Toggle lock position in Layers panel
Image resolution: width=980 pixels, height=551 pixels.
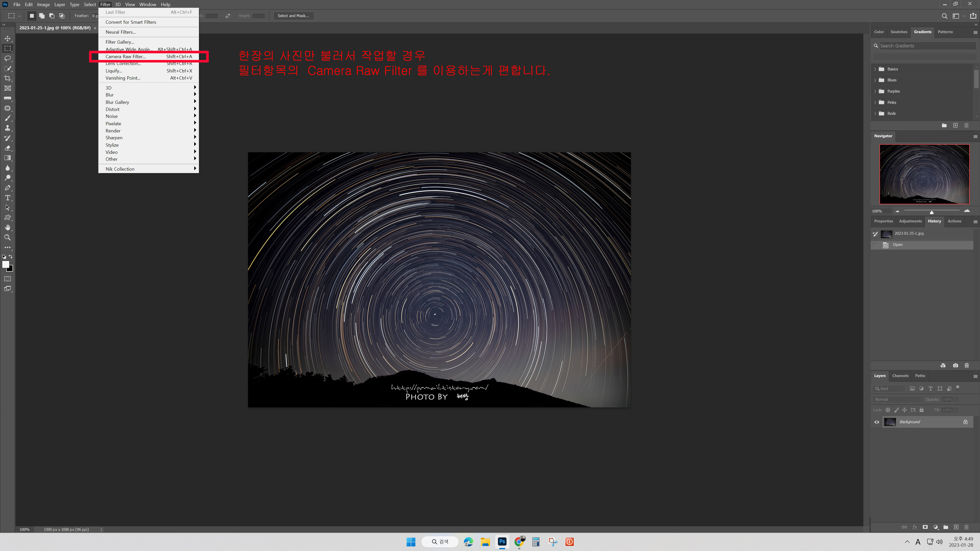point(904,410)
